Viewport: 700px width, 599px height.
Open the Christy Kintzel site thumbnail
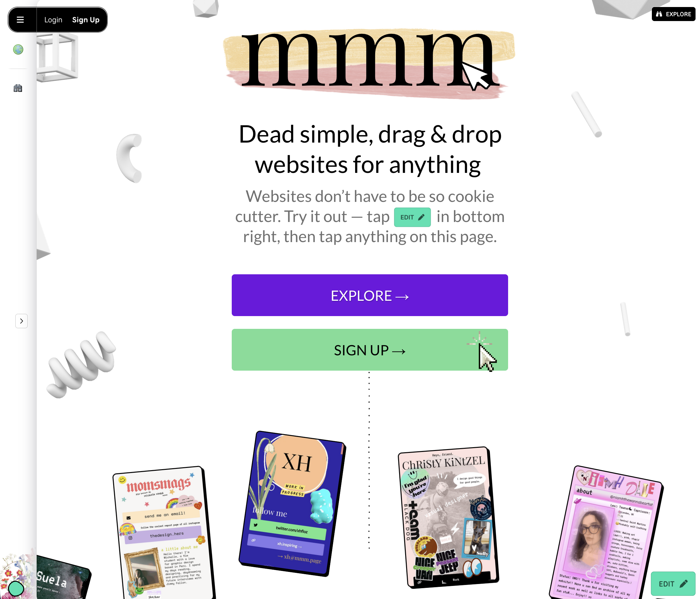[448, 517]
